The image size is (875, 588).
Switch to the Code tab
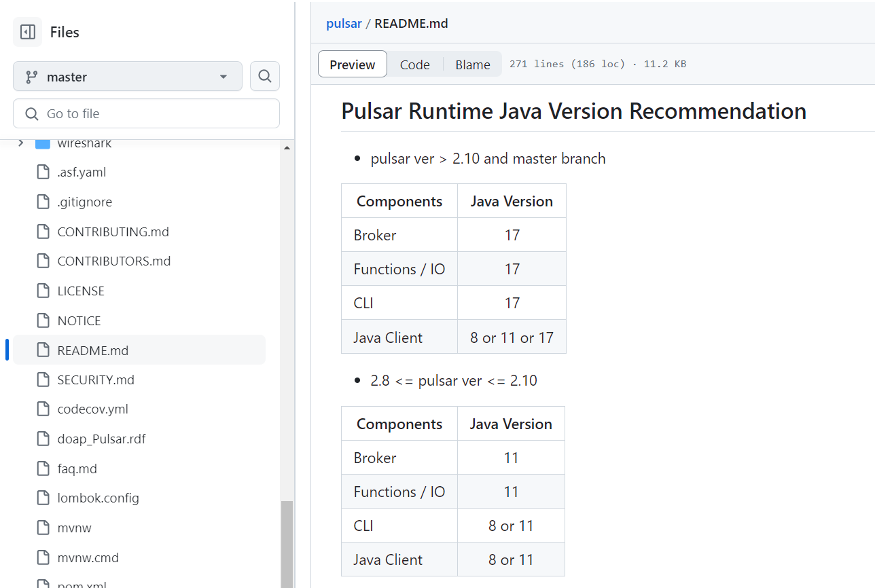coord(415,65)
